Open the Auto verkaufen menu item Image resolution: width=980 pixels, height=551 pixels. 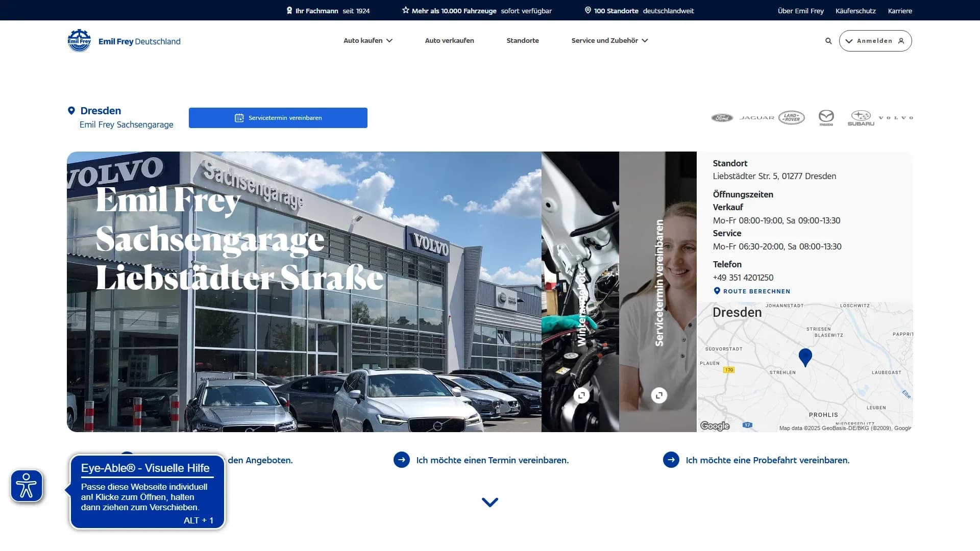pyautogui.click(x=449, y=41)
